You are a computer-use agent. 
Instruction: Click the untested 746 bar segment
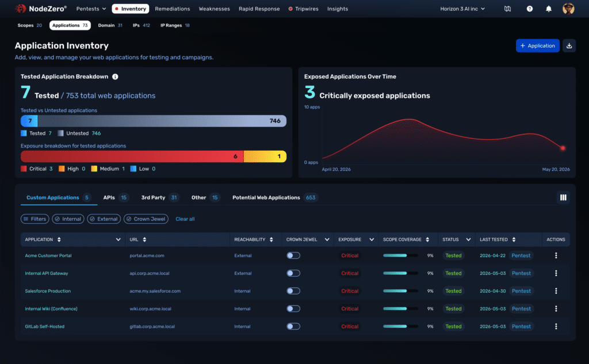[162, 121]
